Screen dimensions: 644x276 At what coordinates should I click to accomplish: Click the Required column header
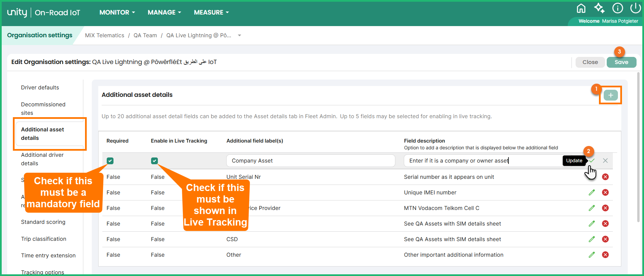tap(117, 141)
